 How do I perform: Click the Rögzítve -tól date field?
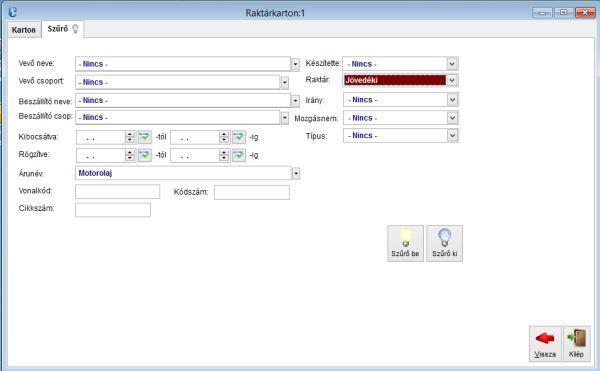pos(101,155)
